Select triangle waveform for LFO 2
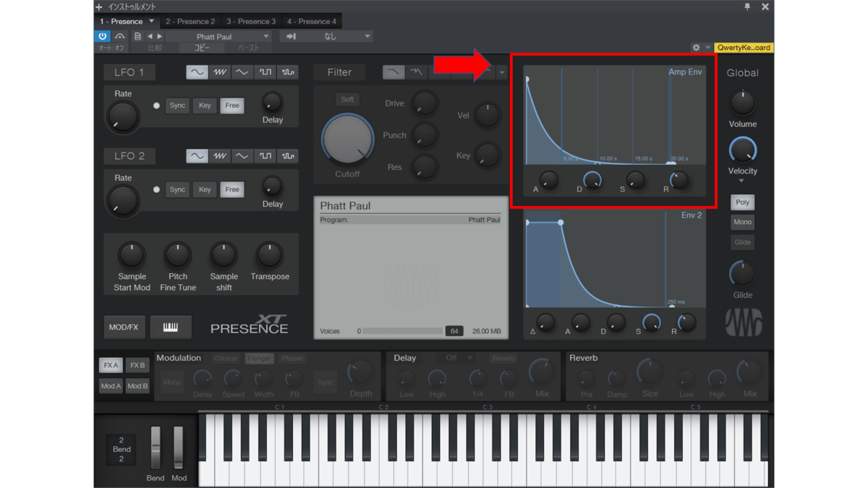868x488 pixels. [242, 156]
